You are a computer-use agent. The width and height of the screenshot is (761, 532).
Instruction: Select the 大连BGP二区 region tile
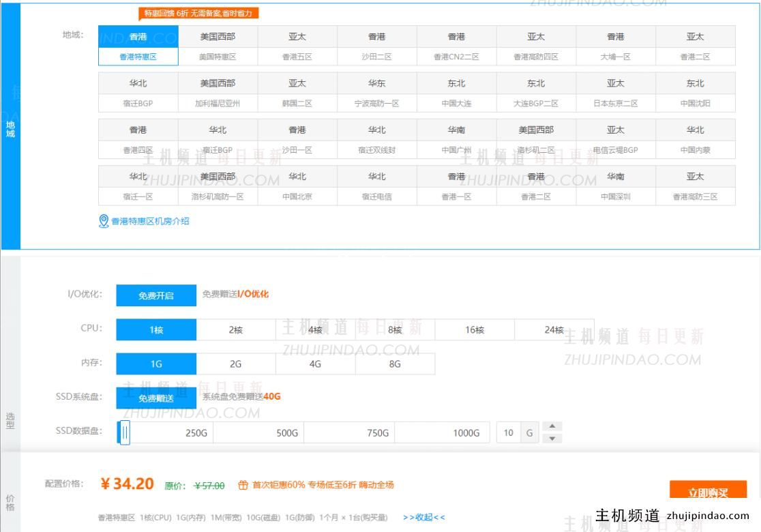pyautogui.click(x=536, y=92)
